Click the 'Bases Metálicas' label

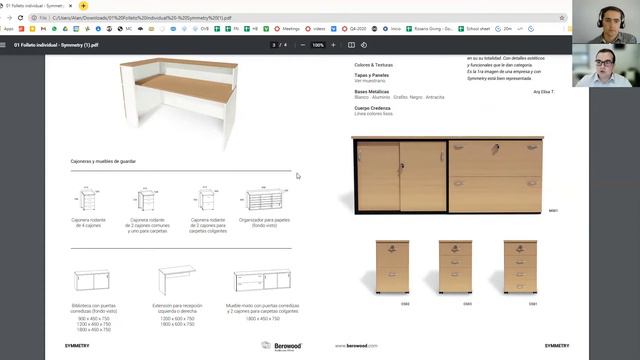371,92
